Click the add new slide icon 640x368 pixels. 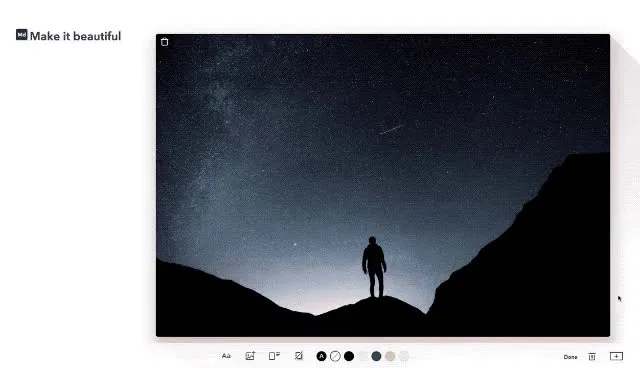click(x=616, y=356)
